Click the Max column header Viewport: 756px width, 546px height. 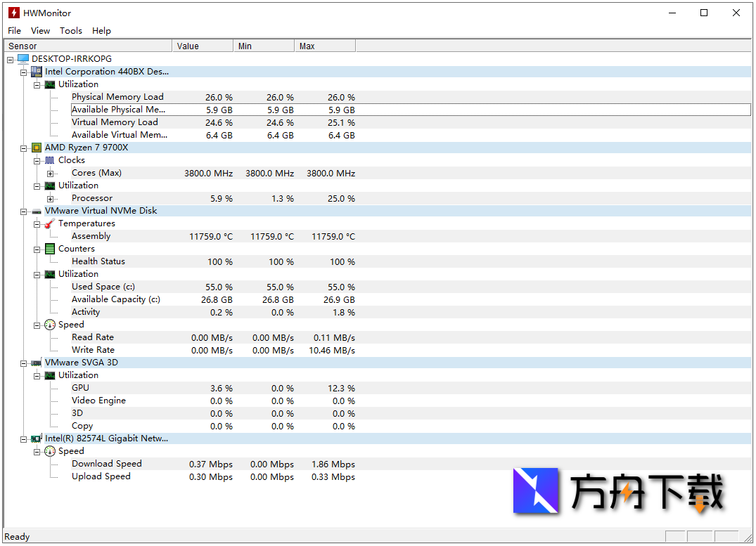coord(324,46)
